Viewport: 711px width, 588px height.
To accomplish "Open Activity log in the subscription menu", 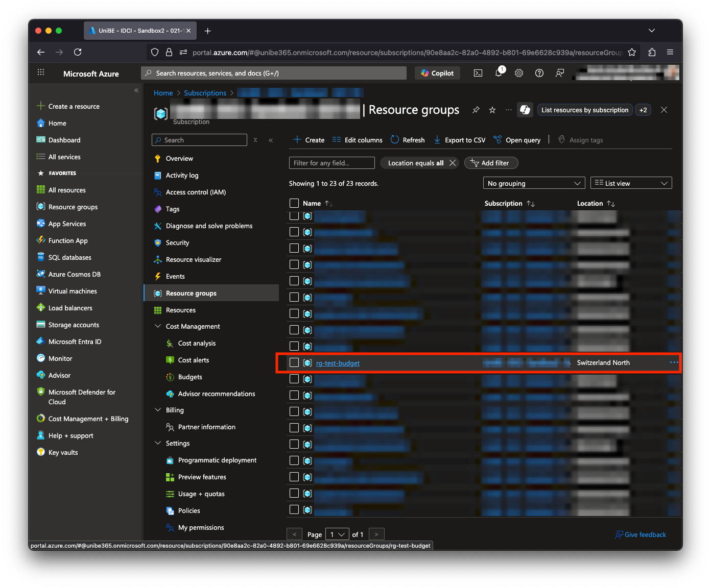I will tap(182, 175).
